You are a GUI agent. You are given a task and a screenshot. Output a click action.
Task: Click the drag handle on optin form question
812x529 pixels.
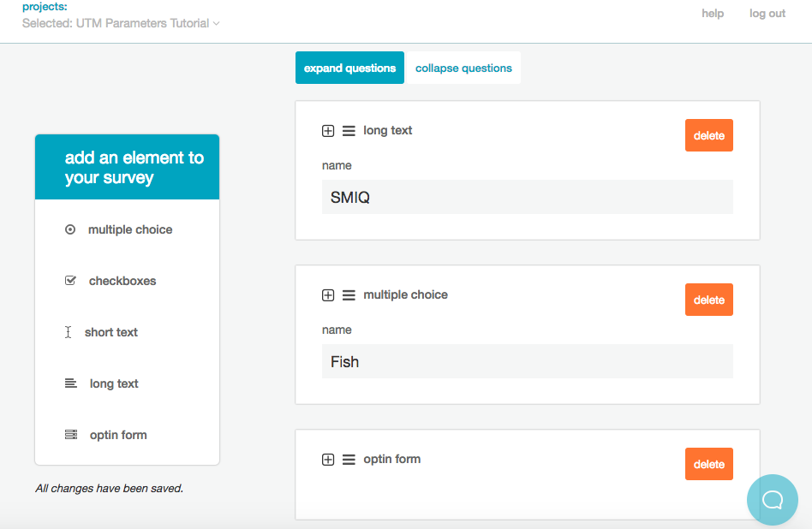[349, 460]
